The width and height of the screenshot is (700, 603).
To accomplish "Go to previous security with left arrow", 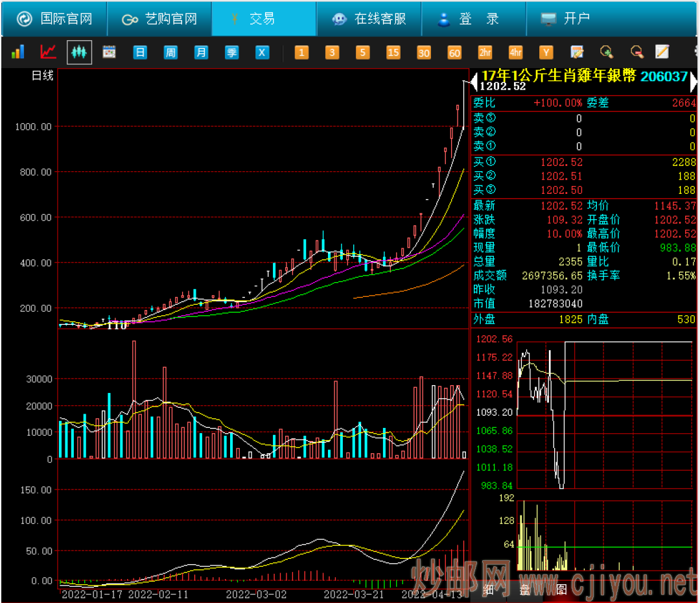I will (474, 82).
